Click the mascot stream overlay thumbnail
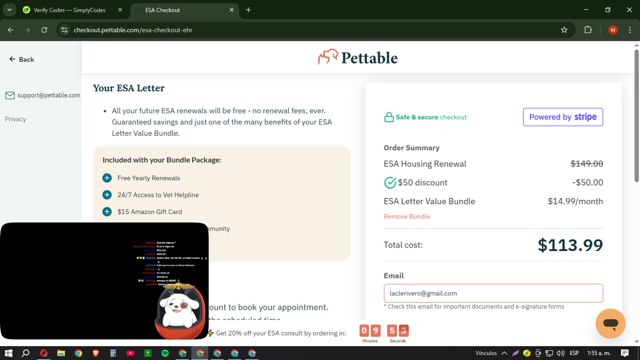The height and width of the screenshot is (360, 640). point(104,281)
